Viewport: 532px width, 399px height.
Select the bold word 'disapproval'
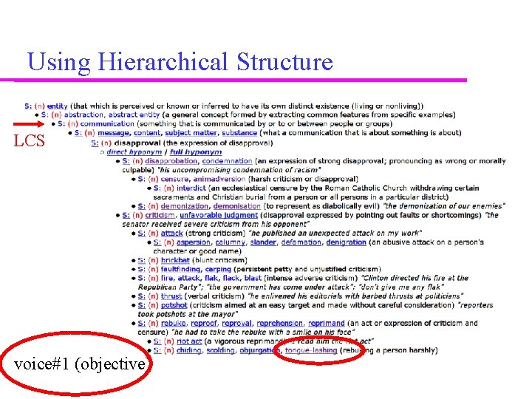coord(137,143)
